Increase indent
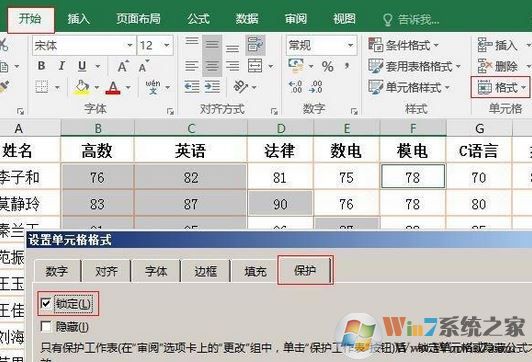This screenshot has width=532, height=362. point(212,87)
